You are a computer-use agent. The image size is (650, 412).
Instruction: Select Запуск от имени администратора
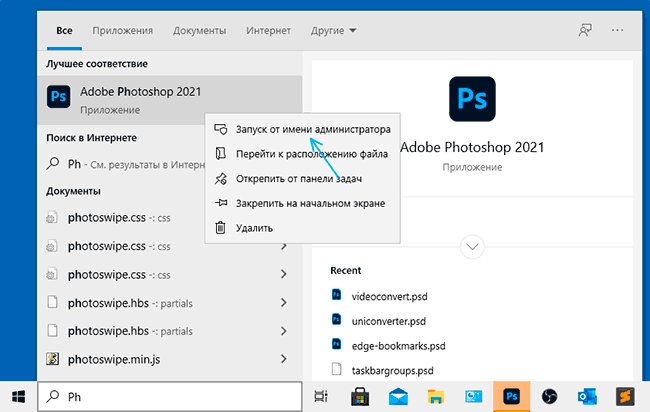pyautogui.click(x=302, y=129)
